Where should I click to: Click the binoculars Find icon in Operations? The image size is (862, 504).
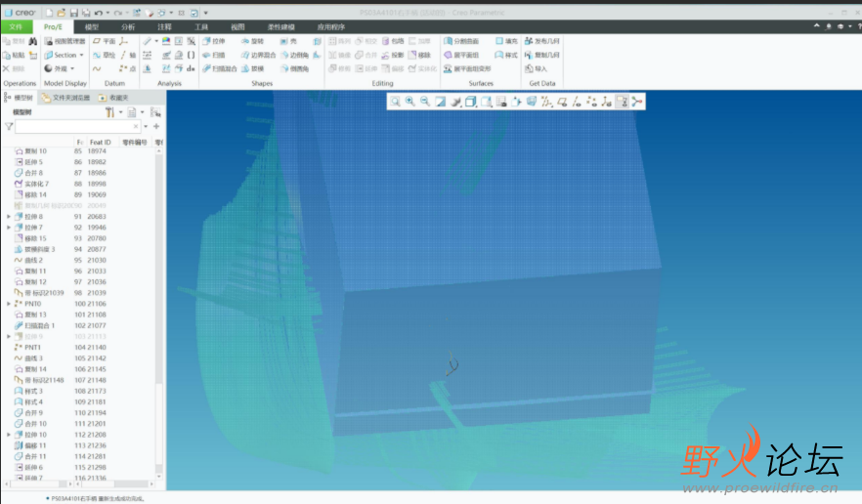tap(33, 41)
